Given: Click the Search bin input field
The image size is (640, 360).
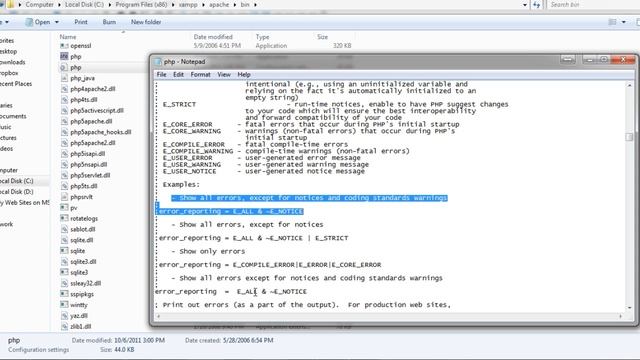Looking at the screenshot, I should click(593, 4).
